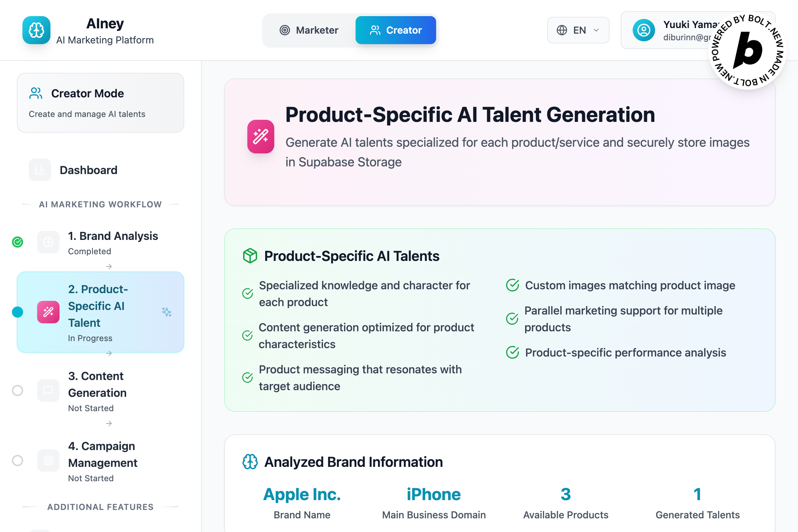Open the Dashboard link in sidebar
Screen dimensions: 798x532
pos(88,170)
